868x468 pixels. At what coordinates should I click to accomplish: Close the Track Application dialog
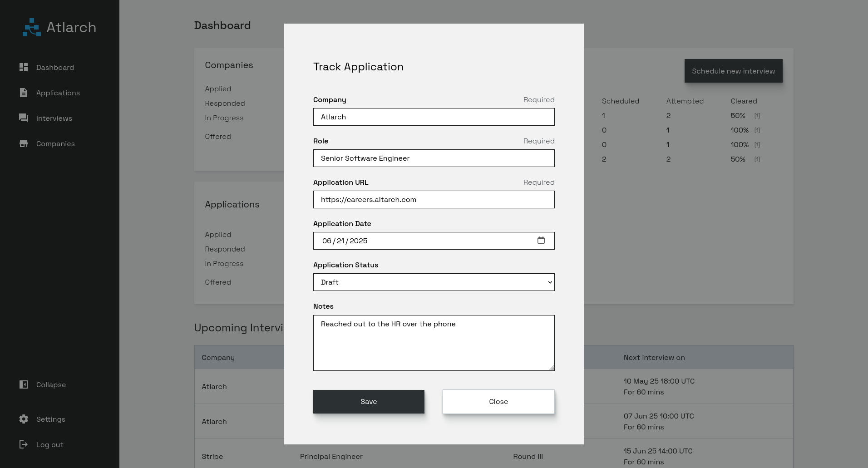pos(498,401)
